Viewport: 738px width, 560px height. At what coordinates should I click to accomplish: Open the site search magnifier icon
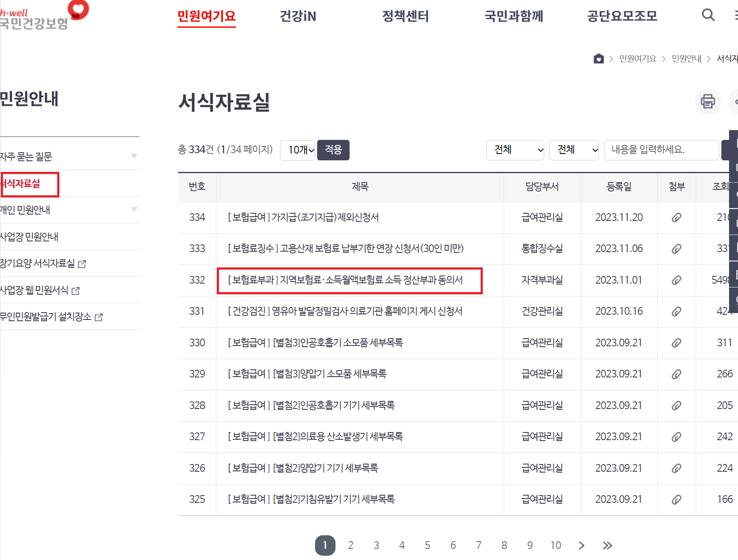coord(708,15)
